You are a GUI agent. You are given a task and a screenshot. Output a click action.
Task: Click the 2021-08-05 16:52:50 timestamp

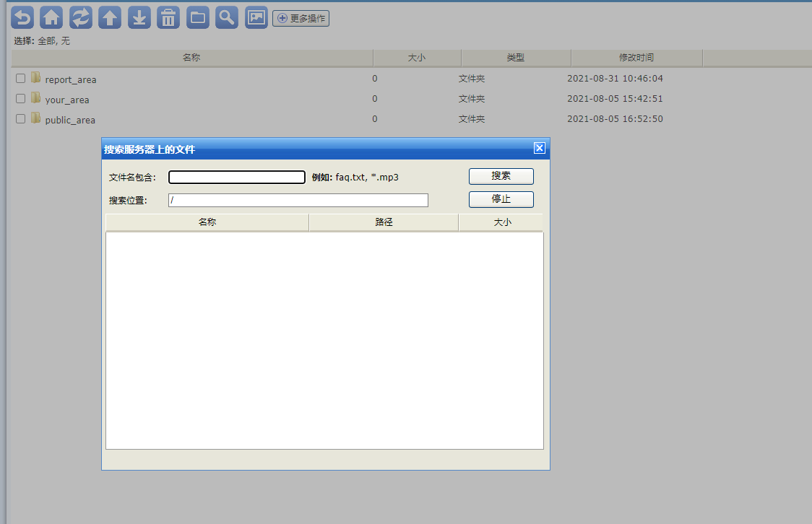[615, 118]
